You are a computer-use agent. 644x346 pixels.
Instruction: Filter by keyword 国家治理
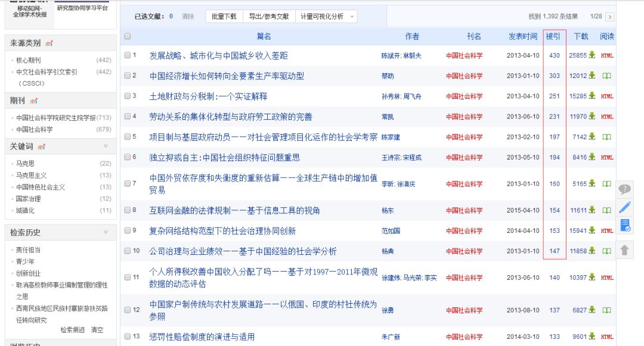tap(29, 199)
